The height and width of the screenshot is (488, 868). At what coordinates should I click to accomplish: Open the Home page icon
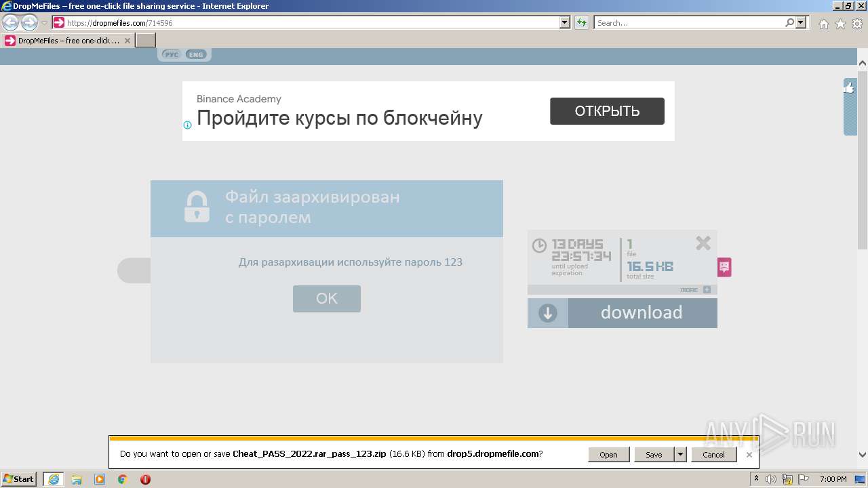click(x=823, y=24)
